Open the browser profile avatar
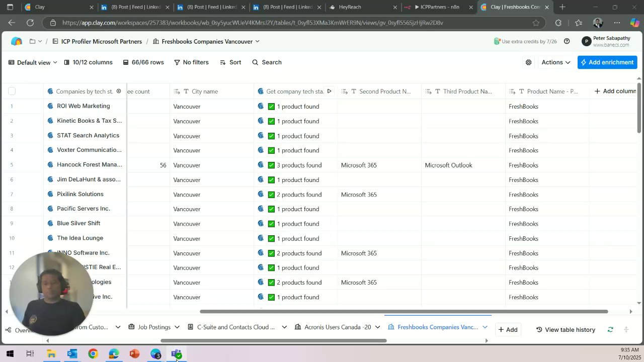Screen dimensions: 644x362 (x=598, y=23)
